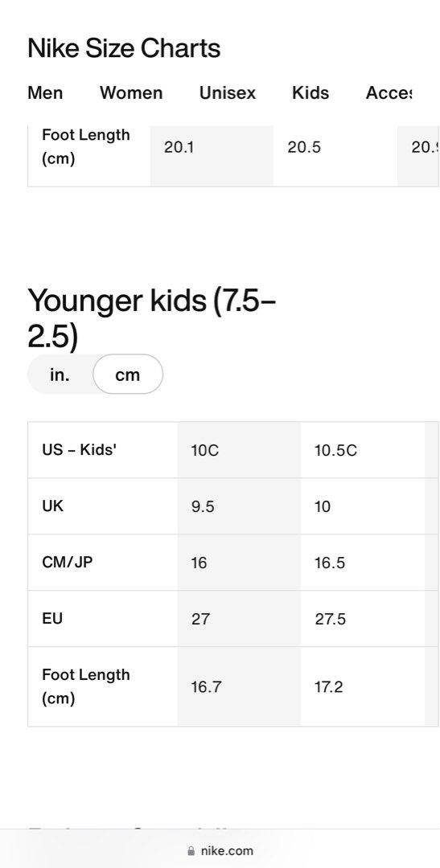Image resolution: width=440 pixels, height=868 pixels.
Task: Select the 16.7 foot length cell
Action: tap(239, 686)
